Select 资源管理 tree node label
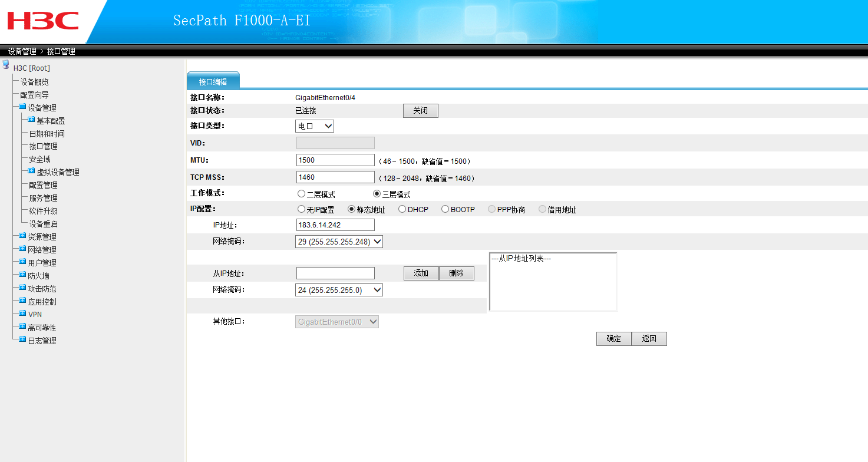Screen dimensions: 868x462 (42, 237)
